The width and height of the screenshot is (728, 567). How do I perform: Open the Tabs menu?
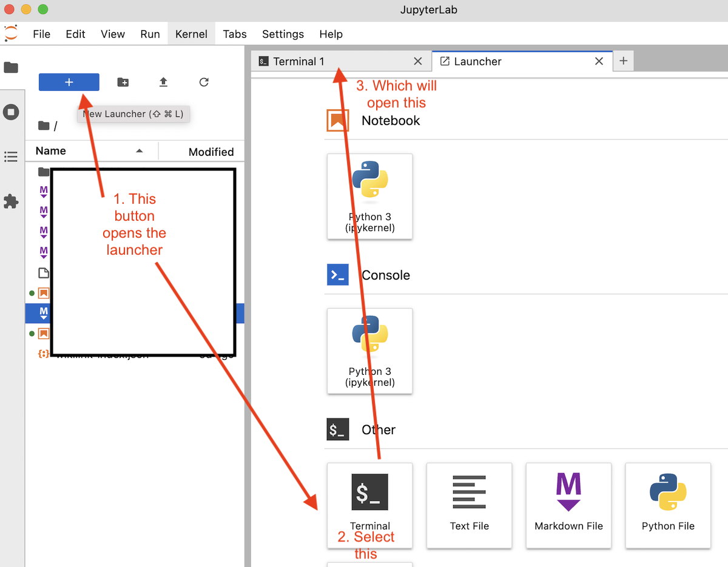coord(235,34)
